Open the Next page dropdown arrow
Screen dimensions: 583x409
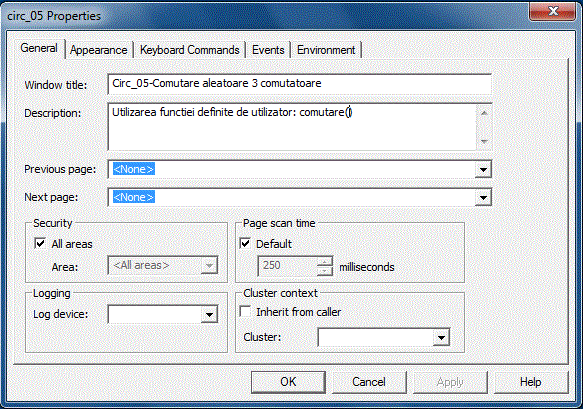(x=483, y=197)
